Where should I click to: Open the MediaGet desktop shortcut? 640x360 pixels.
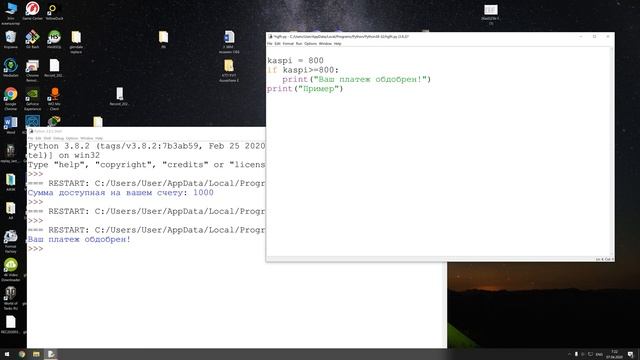pos(11,67)
